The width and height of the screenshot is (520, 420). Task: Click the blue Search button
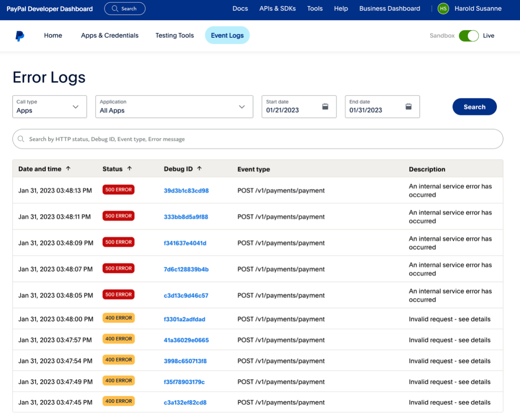(475, 107)
